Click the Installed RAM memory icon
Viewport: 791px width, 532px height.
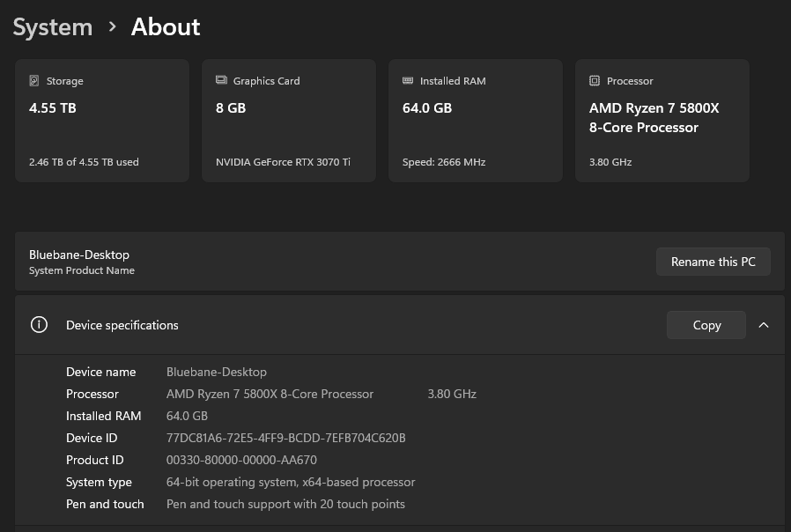[408, 80]
